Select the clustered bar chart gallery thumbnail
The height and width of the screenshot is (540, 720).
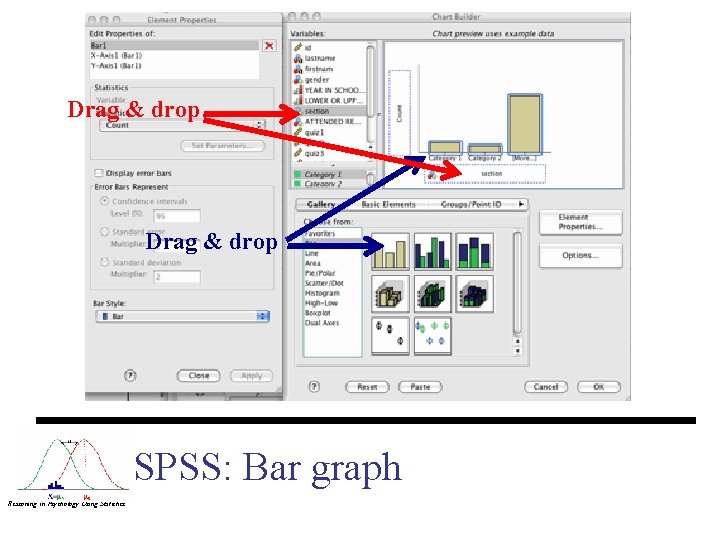[433, 251]
